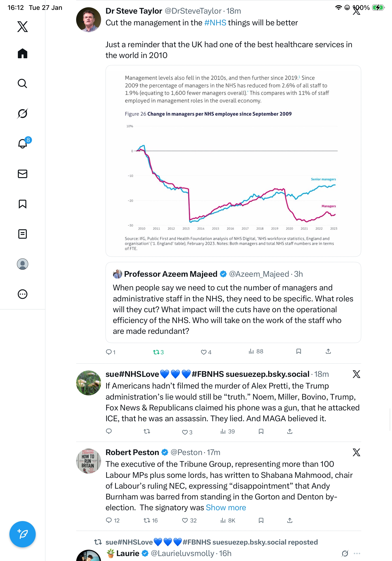
Task: Open the Home timeline icon
Action: (x=23, y=54)
